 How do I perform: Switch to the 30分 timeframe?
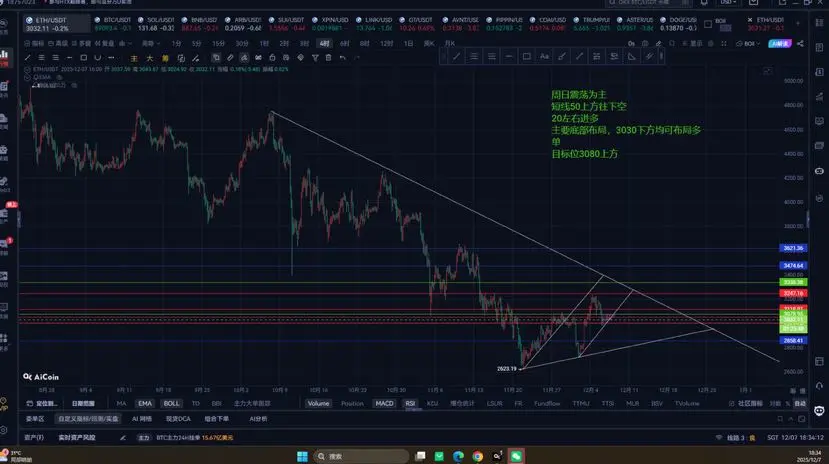(242, 43)
